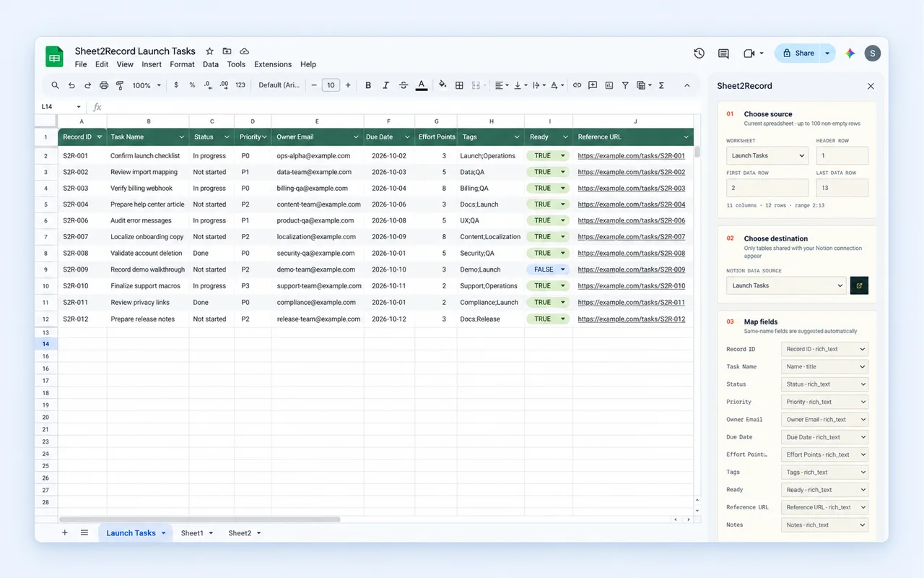
Task: Click the insert chart icon
Action: [609, 85]
